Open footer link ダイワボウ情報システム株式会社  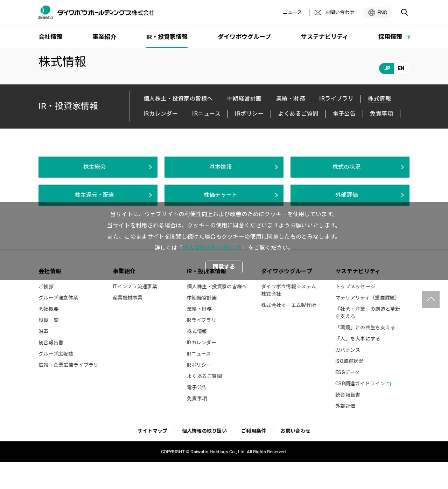click(x=288, y=290)
